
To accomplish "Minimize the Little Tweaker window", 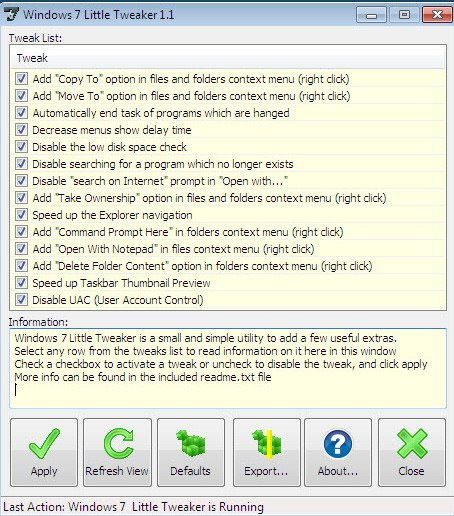I will tap(371, 15).
